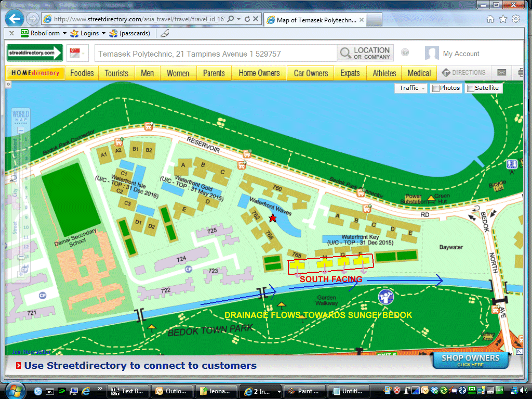
Task: Expand the map side panel with » arrow
Action: point(8,84)
